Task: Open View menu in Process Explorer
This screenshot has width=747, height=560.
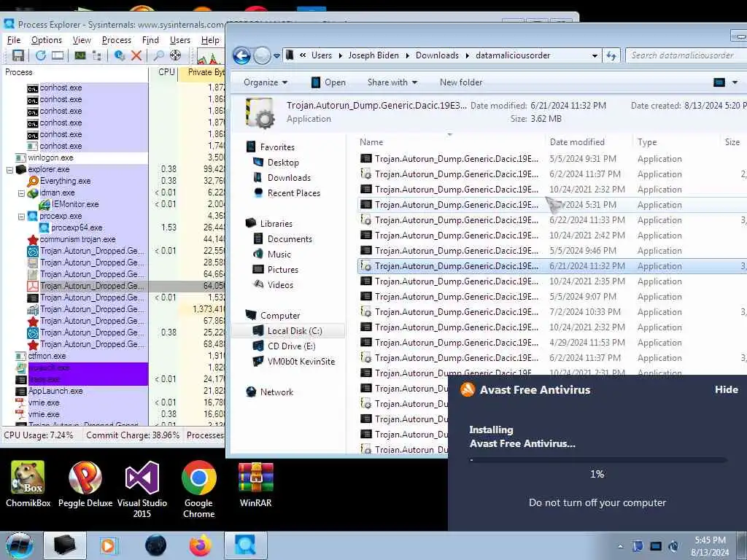Action: tap(82, 40)
